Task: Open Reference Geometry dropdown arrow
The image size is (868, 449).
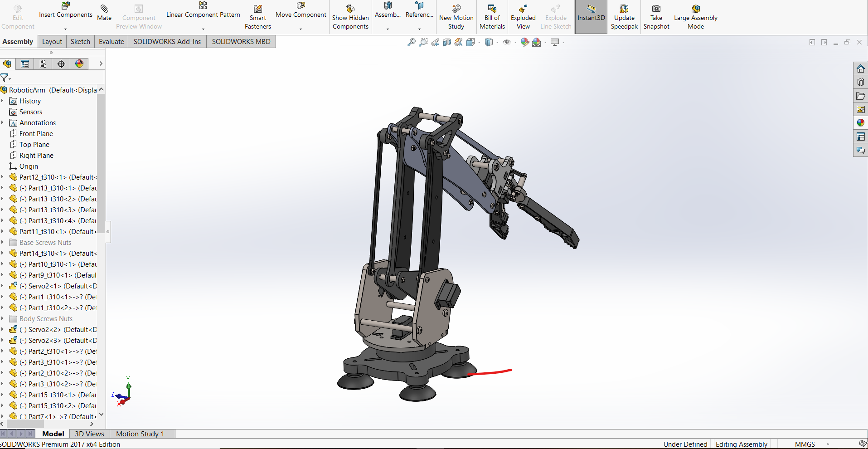Action: click(419, 29)
